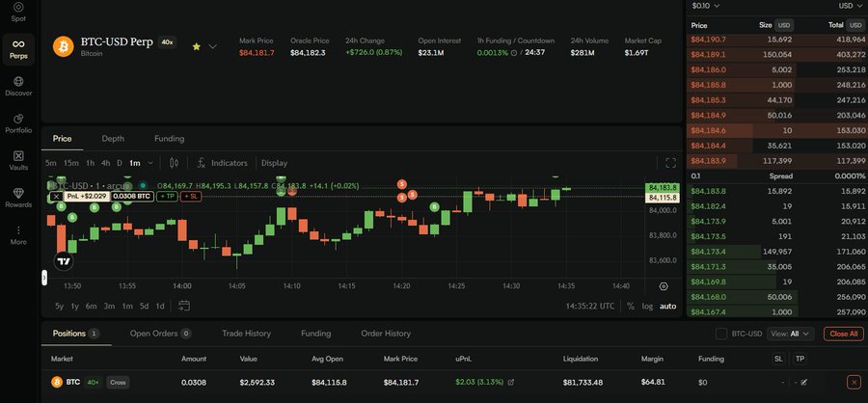Open the Funding tab in bottom panel

pos(315,334)
